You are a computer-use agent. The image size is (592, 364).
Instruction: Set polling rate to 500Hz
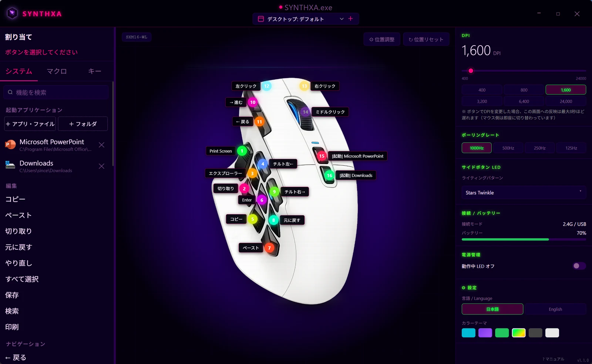508,148
